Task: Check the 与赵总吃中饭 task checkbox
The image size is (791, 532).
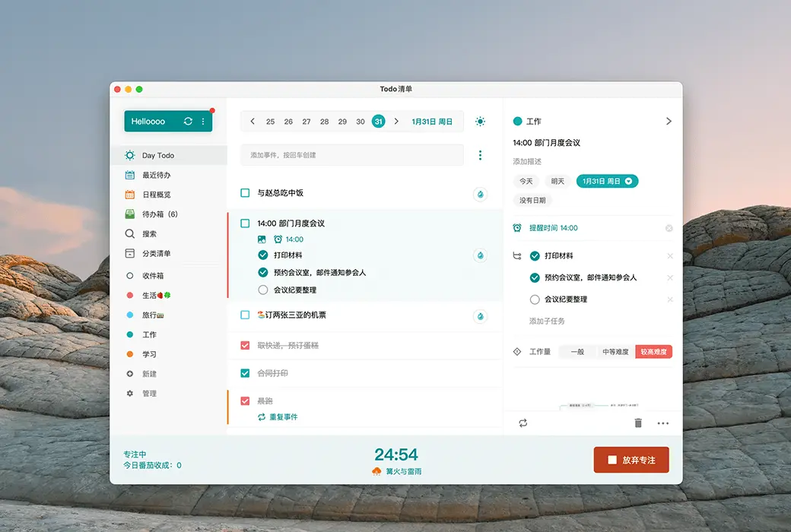Action: coord(245,192)
